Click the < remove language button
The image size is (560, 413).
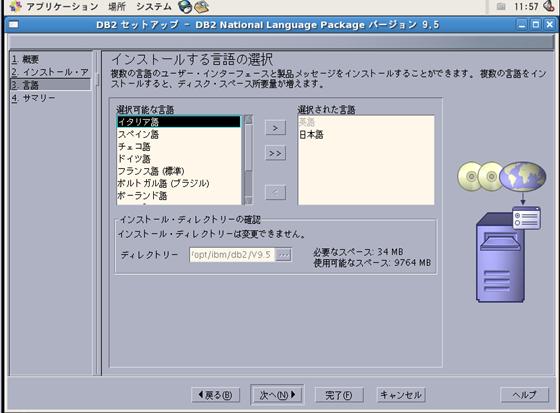pos(275,193)
